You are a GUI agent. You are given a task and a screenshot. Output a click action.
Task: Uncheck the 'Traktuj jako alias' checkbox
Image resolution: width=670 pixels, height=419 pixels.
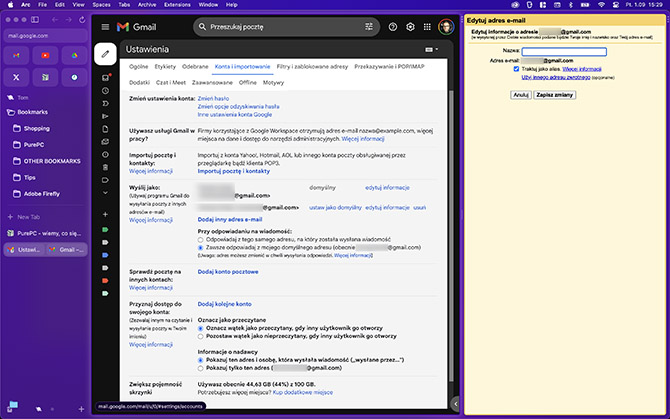pos(516,69)
